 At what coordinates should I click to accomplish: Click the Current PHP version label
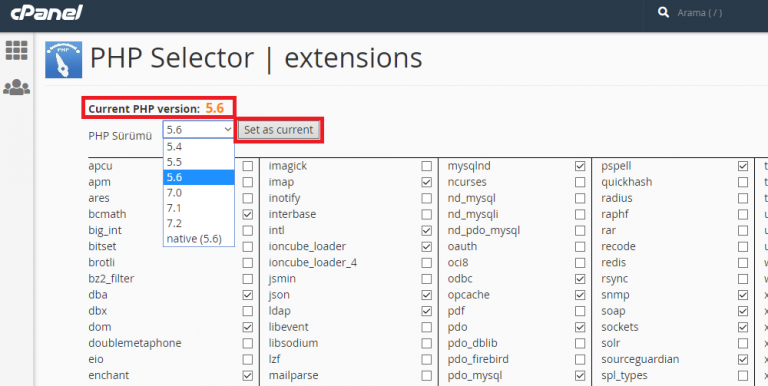point(144,109)
